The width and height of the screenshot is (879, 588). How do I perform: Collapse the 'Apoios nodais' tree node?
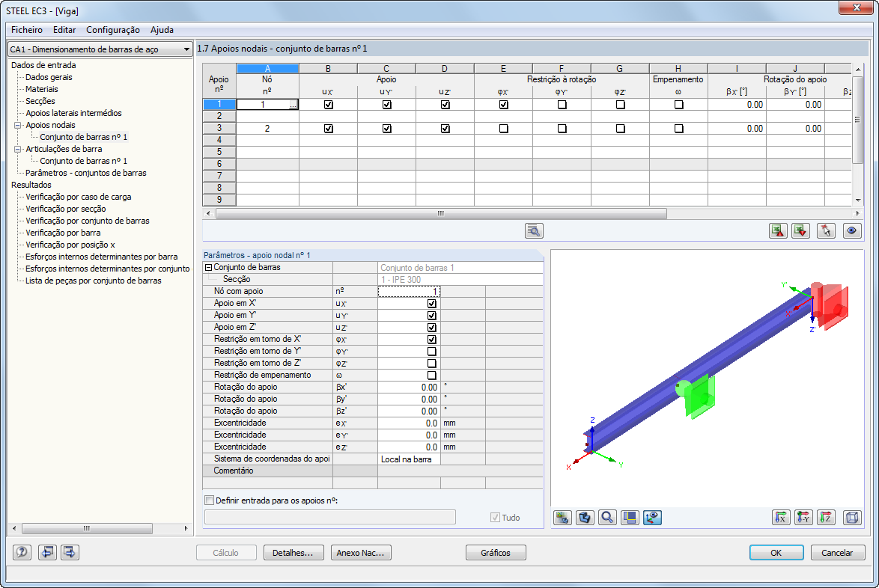17,126
